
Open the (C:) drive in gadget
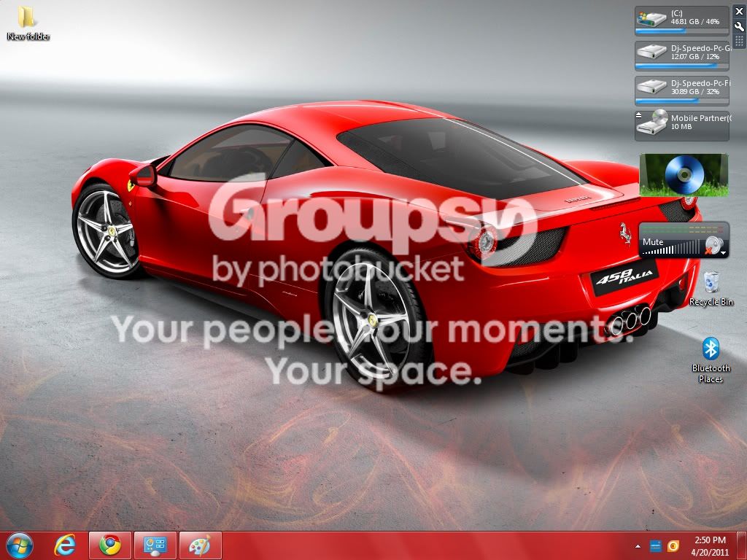(x=682, y=21)
